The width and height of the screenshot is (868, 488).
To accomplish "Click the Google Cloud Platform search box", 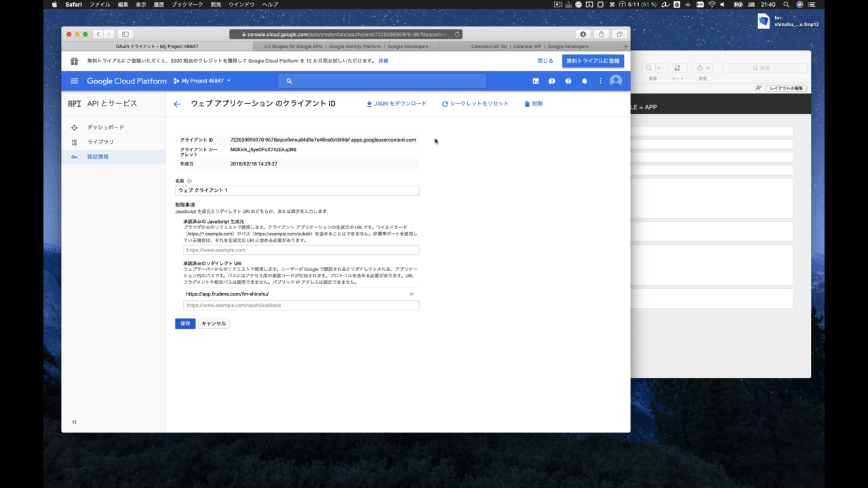I will coord(382,81).
